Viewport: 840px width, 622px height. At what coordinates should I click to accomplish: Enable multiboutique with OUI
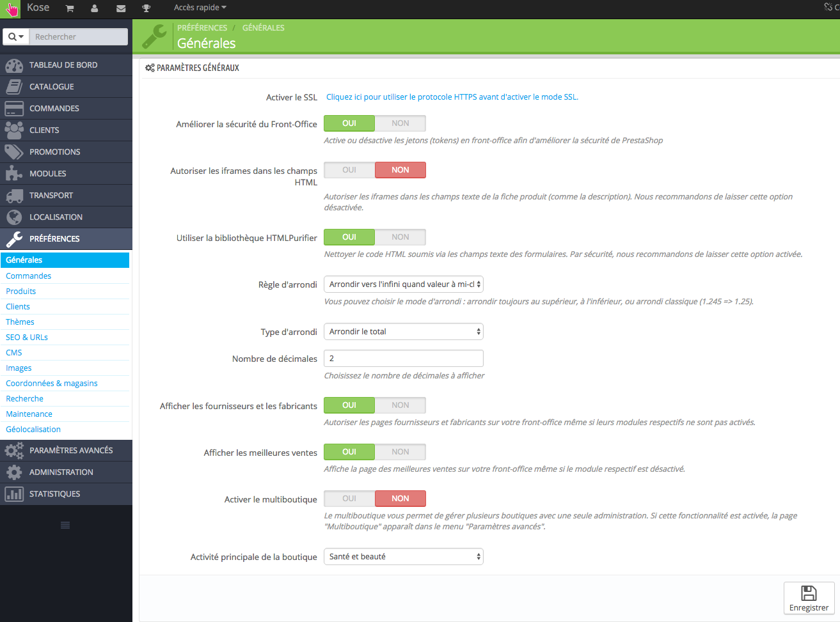click(x=349, y=499)
